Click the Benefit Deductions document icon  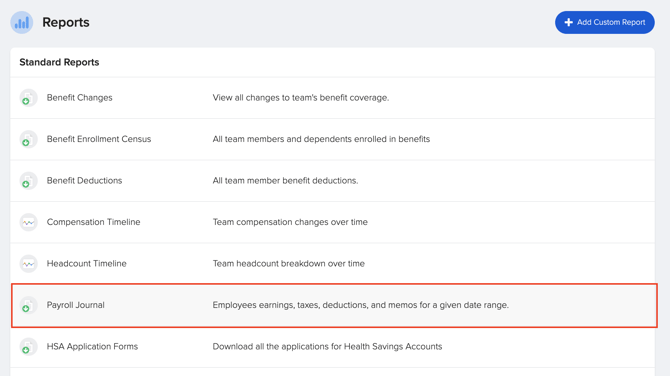point(28,181)
